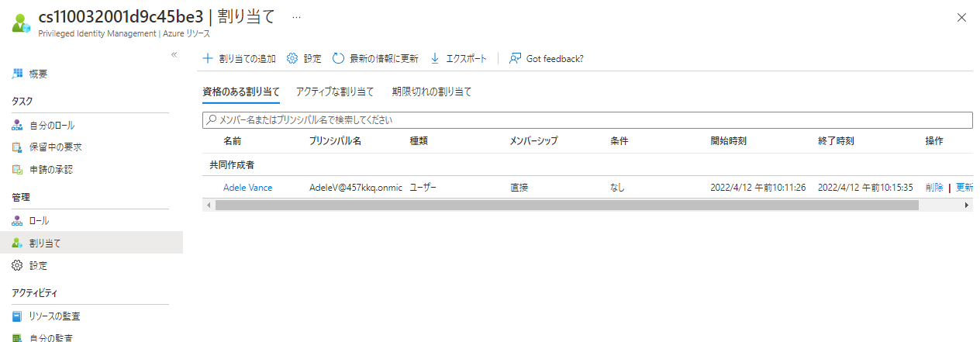Click the search magnifier icon
Image resolution: width=980 pixels, height=342 pixels.
tap(210, 120)
